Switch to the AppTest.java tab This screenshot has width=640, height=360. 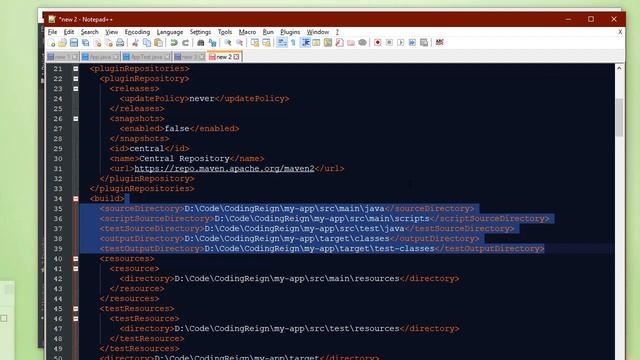(147, 57)
